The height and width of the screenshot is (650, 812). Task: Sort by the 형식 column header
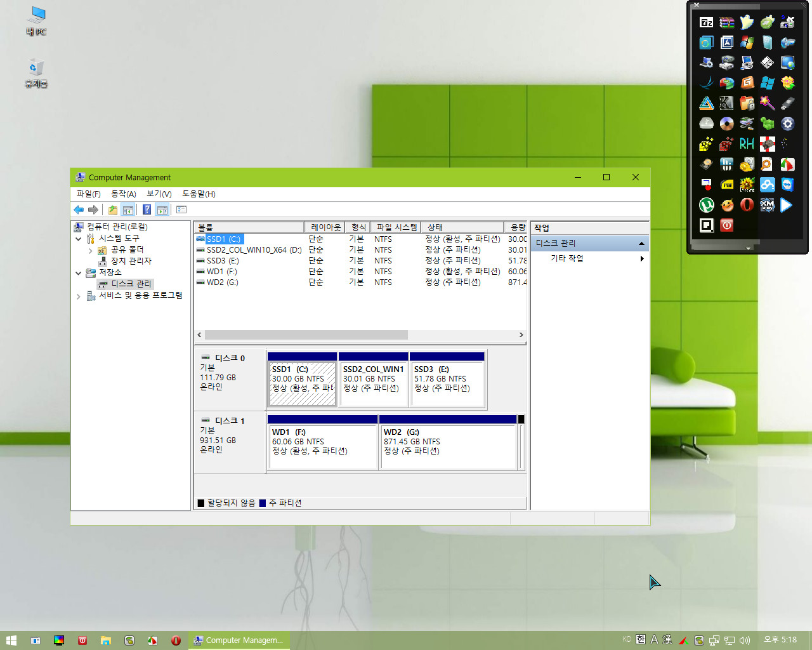[x=359, y=227]
